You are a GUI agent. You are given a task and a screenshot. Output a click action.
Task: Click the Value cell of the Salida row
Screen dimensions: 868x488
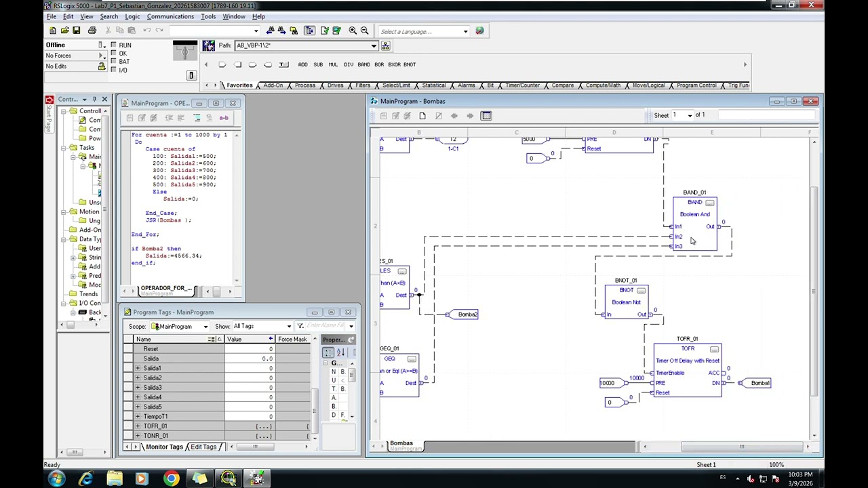coord(249,359)
